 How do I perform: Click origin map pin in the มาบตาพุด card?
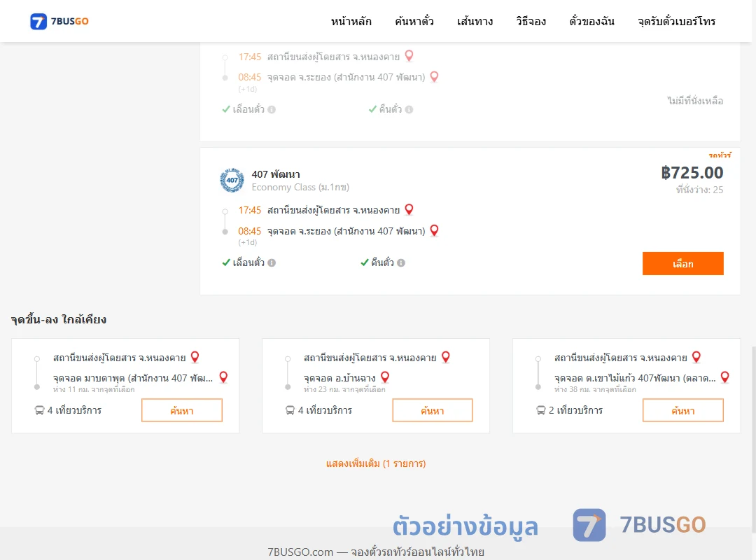195,357
